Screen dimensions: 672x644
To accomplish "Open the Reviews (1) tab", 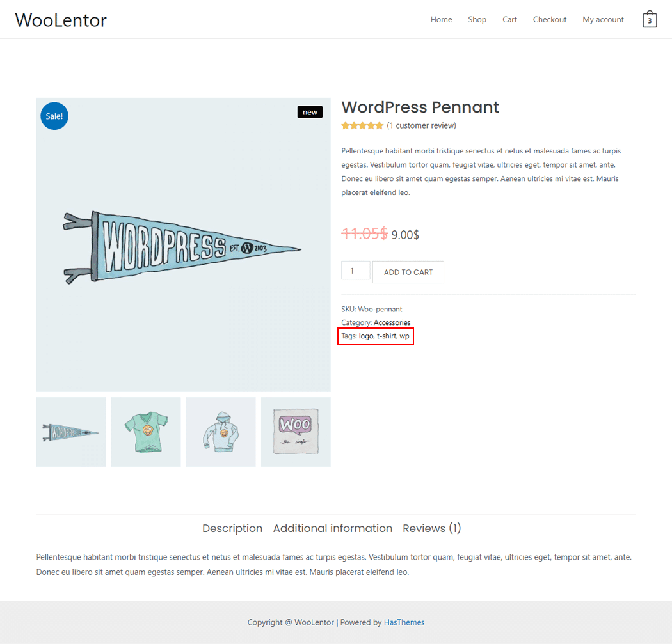I will [431, 528].
